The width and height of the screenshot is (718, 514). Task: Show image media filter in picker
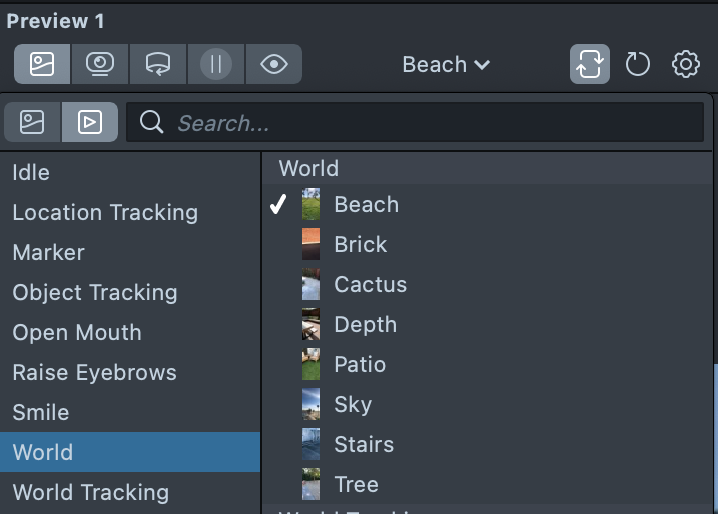tap(33, 122)
